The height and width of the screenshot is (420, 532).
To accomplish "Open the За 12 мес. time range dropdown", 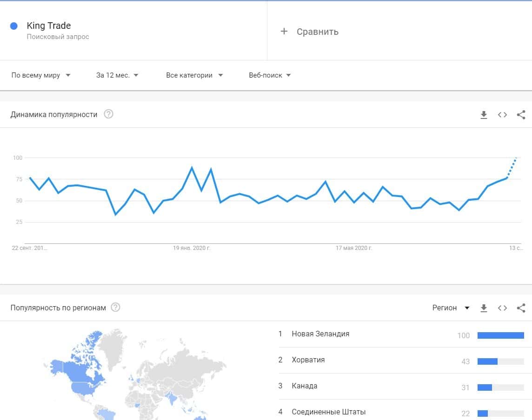I will click(x=117, y=75).
